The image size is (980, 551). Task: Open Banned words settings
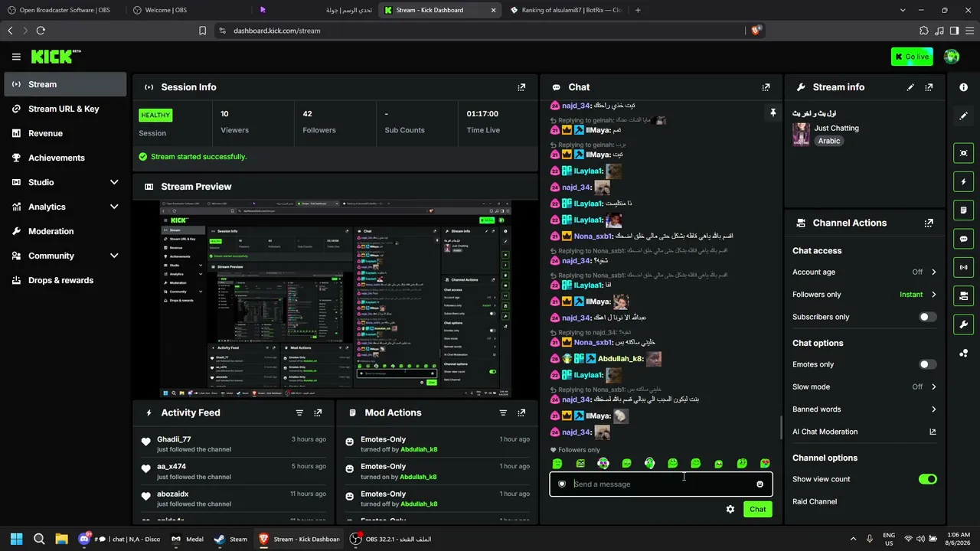coord(864,409)
